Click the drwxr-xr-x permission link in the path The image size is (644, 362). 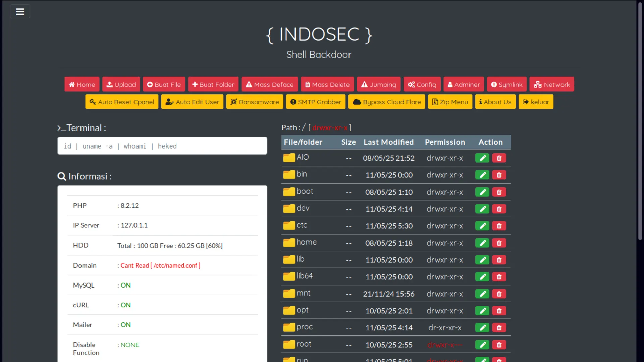(x=331, y=128)
